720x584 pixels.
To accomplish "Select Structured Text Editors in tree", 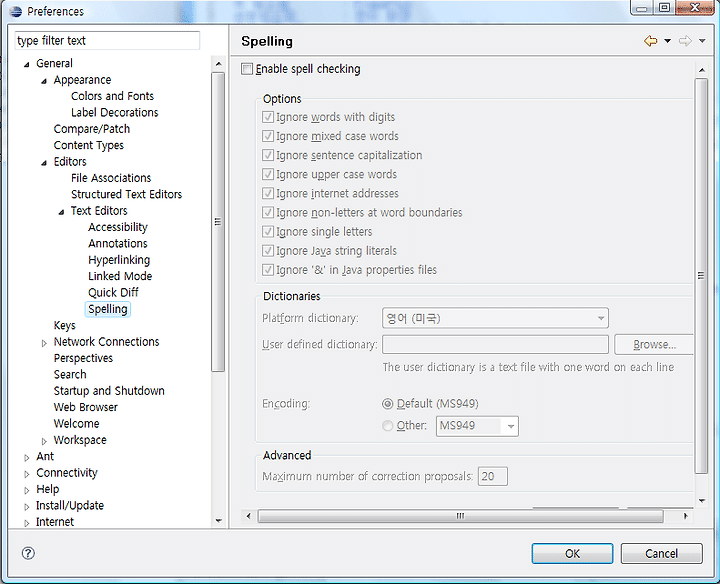I will (x=126, y=194).
